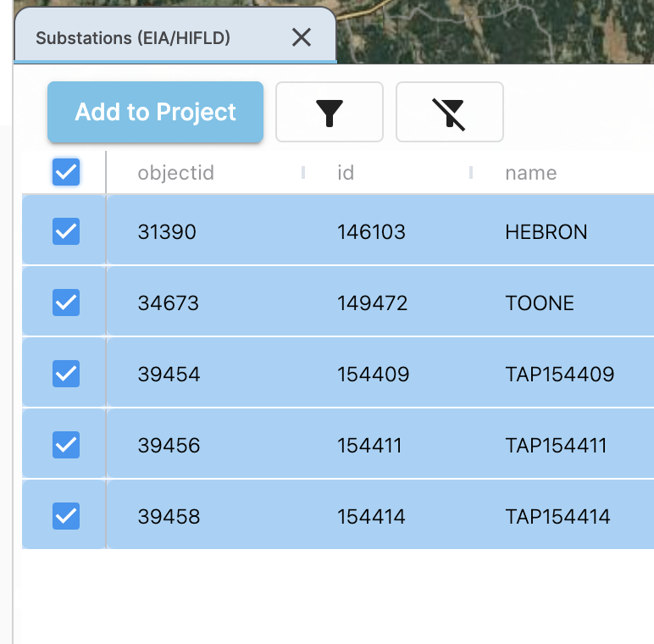Sort by the id column header

[346, 173]
